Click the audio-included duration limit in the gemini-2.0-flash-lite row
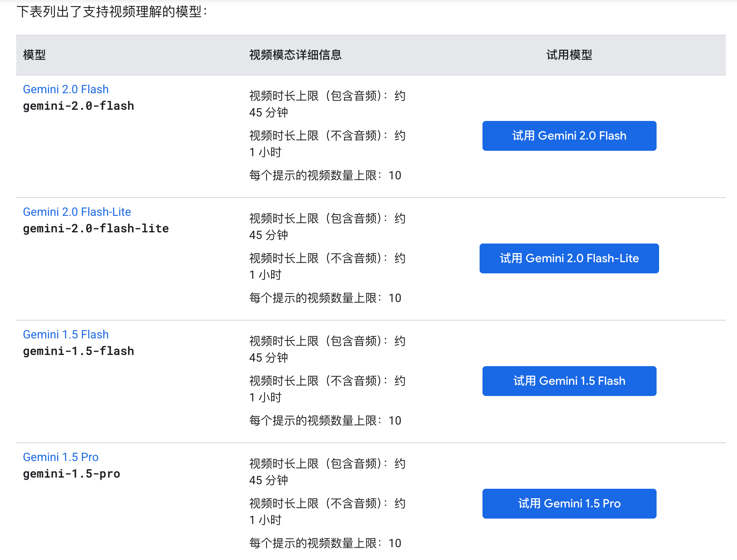This screenshot has width=737, height=560. tap(327, 227)
